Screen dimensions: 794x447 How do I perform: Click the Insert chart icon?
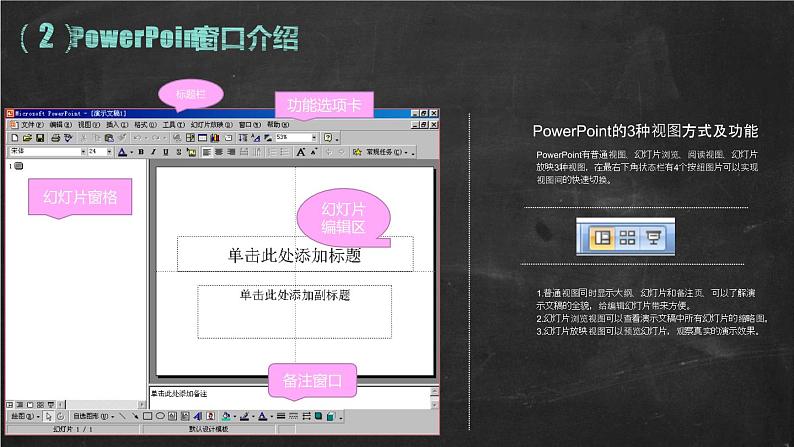215,138
